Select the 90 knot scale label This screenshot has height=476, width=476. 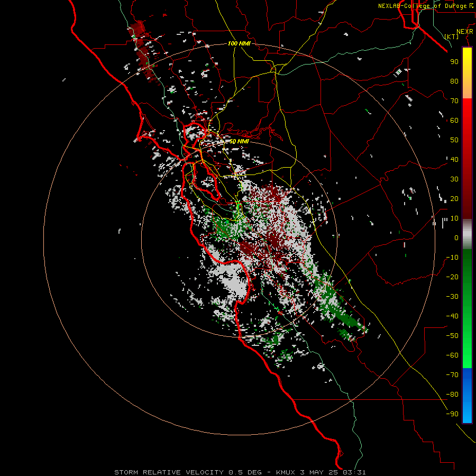[454, 62]
